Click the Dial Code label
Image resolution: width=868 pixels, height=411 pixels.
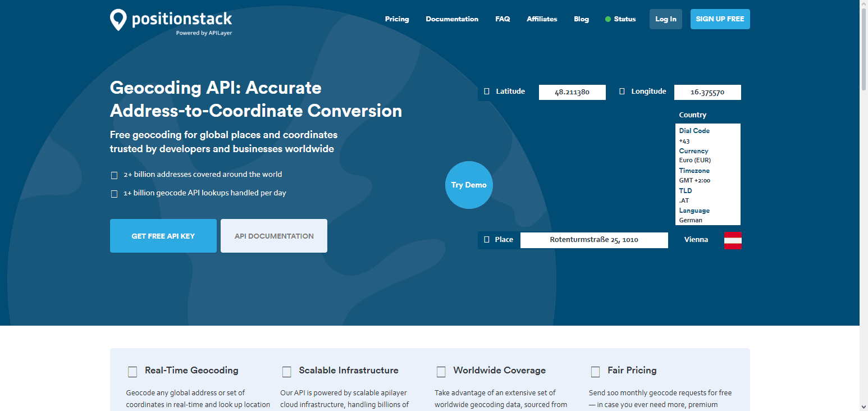point(695,131)
